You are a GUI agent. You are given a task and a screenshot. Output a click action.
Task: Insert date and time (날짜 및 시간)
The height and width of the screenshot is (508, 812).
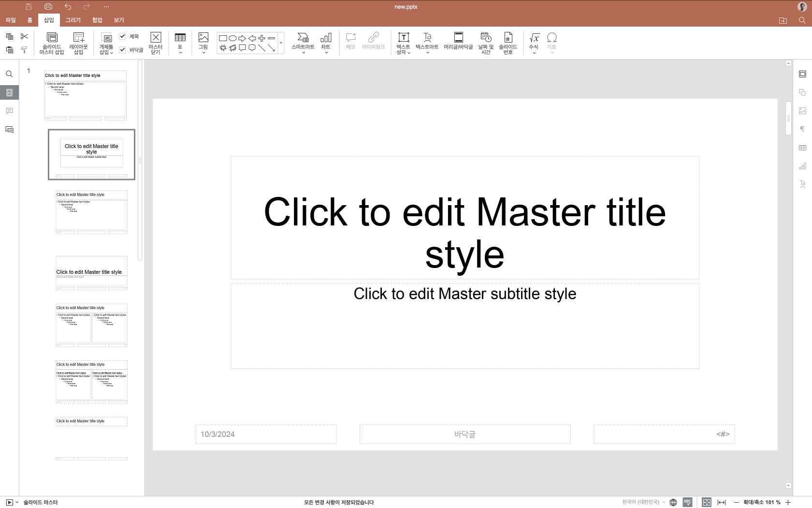[x=486, y=43]
